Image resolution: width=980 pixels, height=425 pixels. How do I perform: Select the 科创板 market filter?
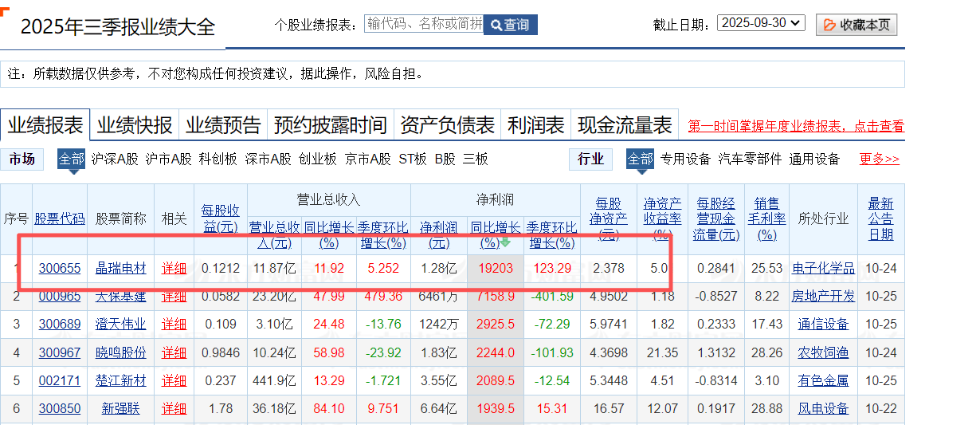click(218, 159)
